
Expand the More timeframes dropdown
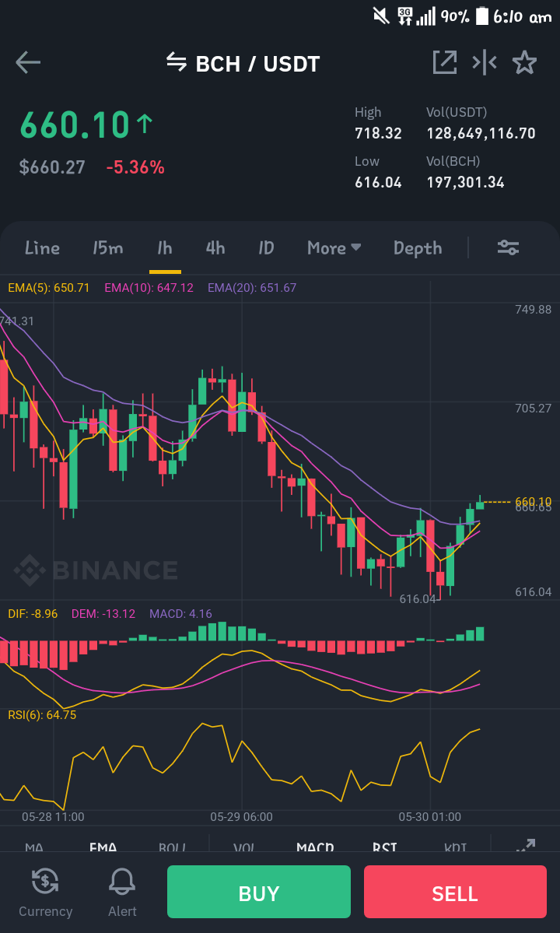click(334, 247)
